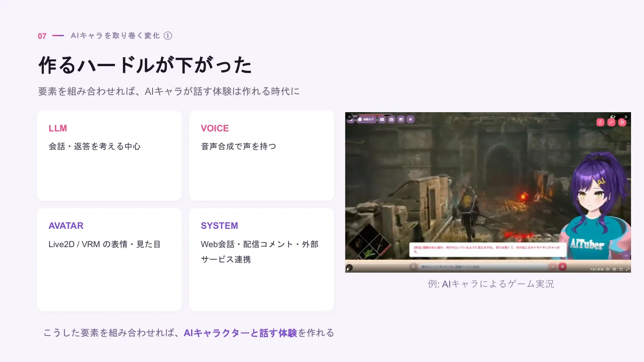Click the text Web会話・配信コメント・外部サービス連携
The image size is (644, 362).
click(260, 252)
